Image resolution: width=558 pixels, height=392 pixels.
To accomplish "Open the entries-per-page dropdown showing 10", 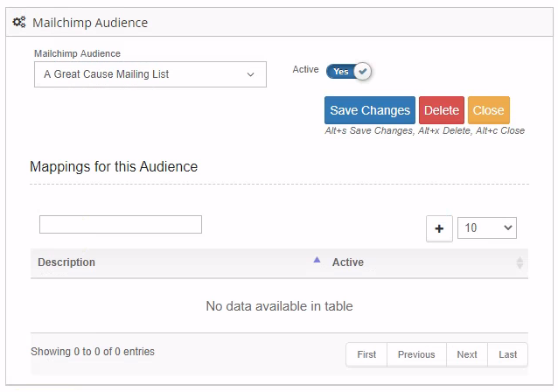I will pos(487,227).
